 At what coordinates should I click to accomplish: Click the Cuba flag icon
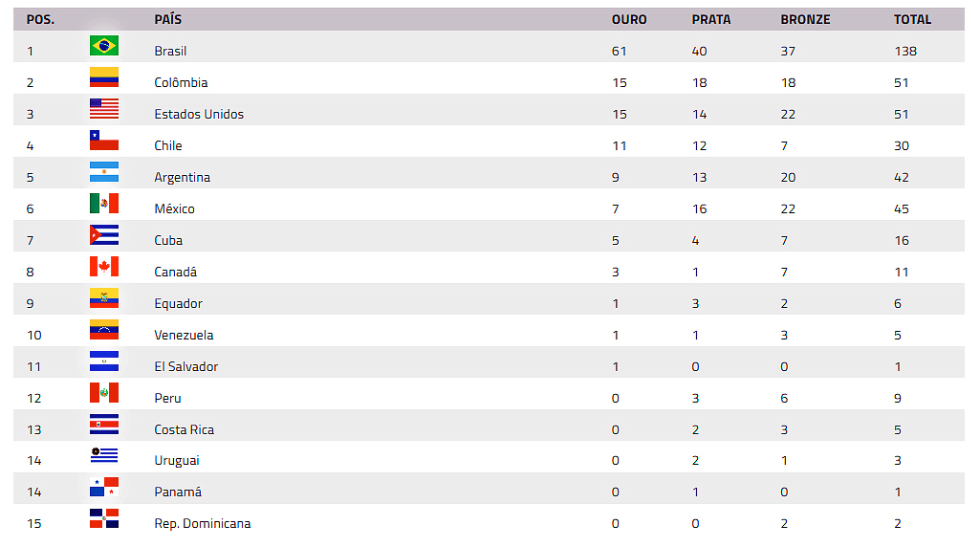[x=104, y=235]
